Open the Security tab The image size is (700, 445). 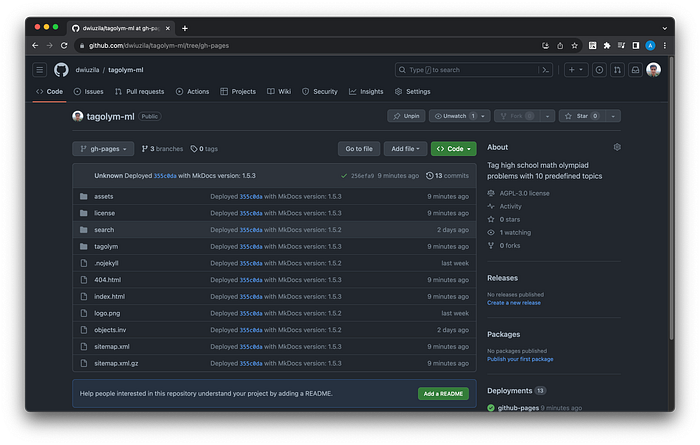coord(320,91)
